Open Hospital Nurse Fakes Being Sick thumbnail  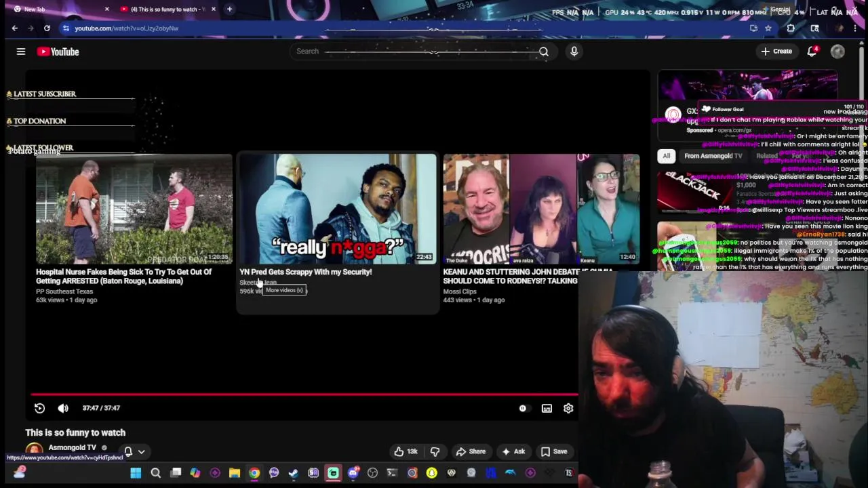click(x=134, y=209)
